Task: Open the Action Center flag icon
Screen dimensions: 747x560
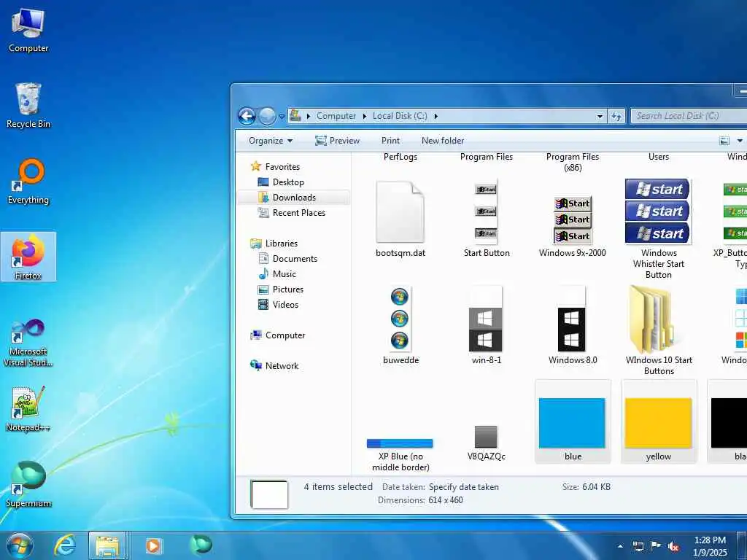Action: 656,546
